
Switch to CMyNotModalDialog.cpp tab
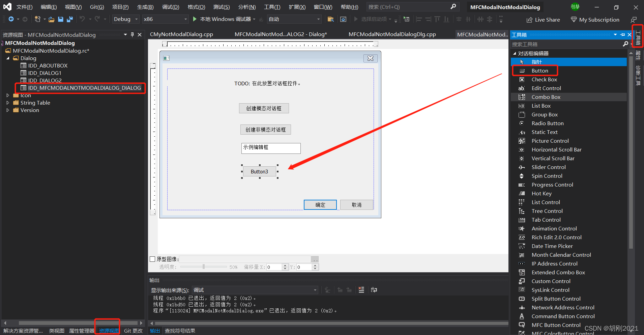181,34
